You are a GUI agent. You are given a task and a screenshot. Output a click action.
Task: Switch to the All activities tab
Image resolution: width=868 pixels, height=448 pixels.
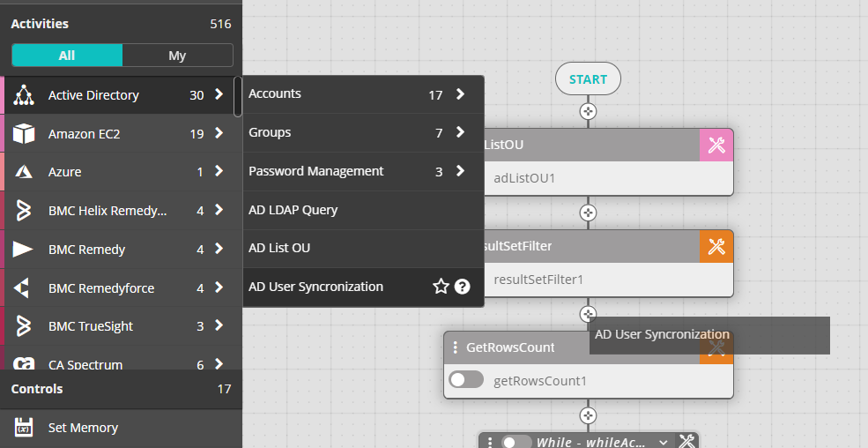click(67, 56)
